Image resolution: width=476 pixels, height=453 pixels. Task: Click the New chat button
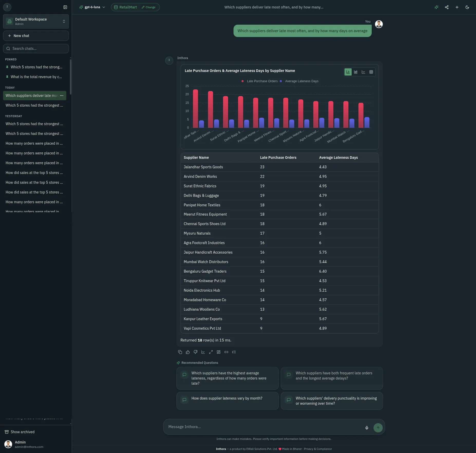(36, 36)
